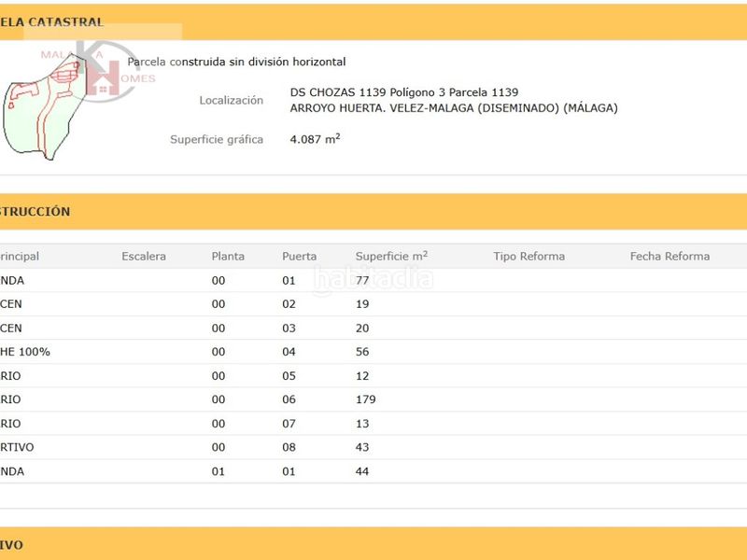Screen dimensions: 747x560
Task: Click the surface value 77 cell
Action: tap(362, 281)
